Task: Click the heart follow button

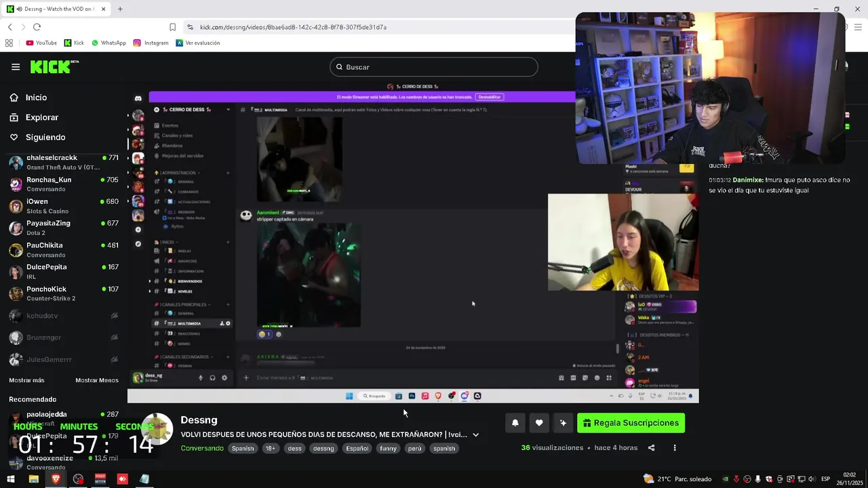Action: [x=539, y=423]
